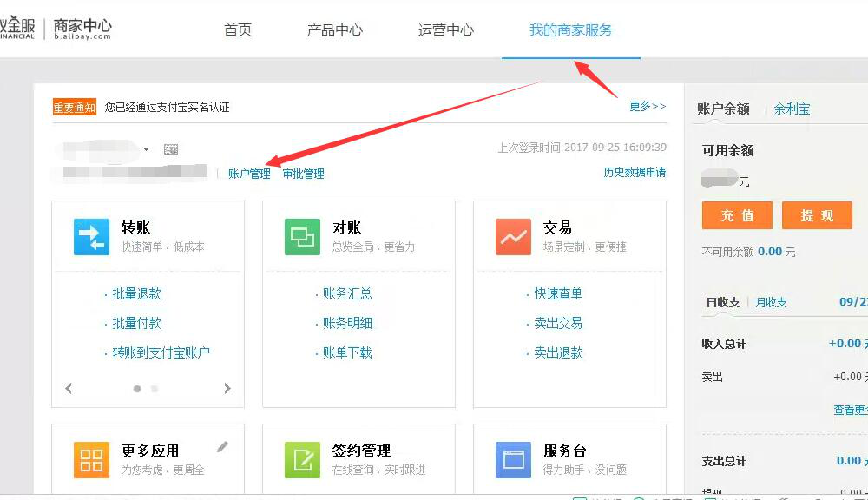This screenshot has height=500, width=868.
Task: Click the 收入总计 label
Action: tap(724, 344)
